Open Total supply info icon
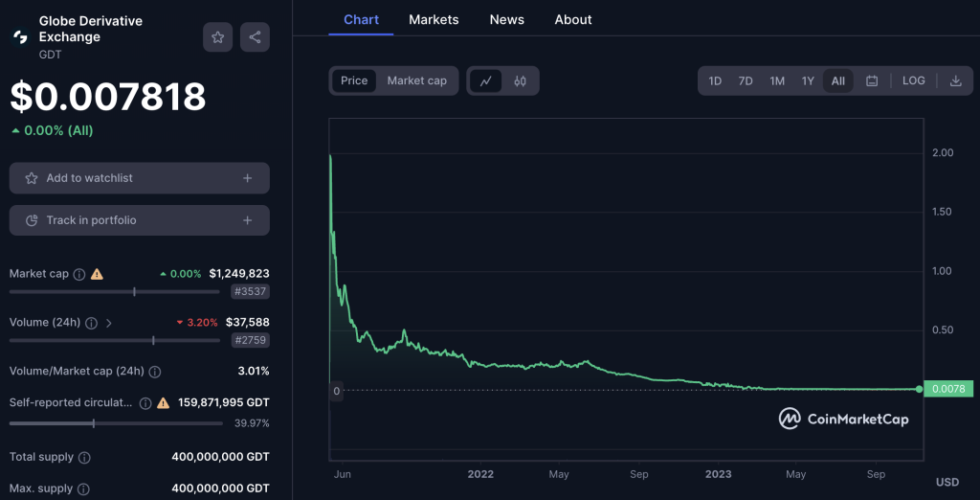Viewport: 980px width, 500px height. tap(84, 458)
